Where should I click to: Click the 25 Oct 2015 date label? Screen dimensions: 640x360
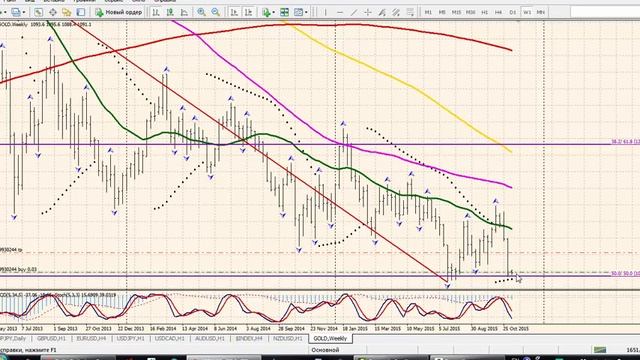point(516,328)
